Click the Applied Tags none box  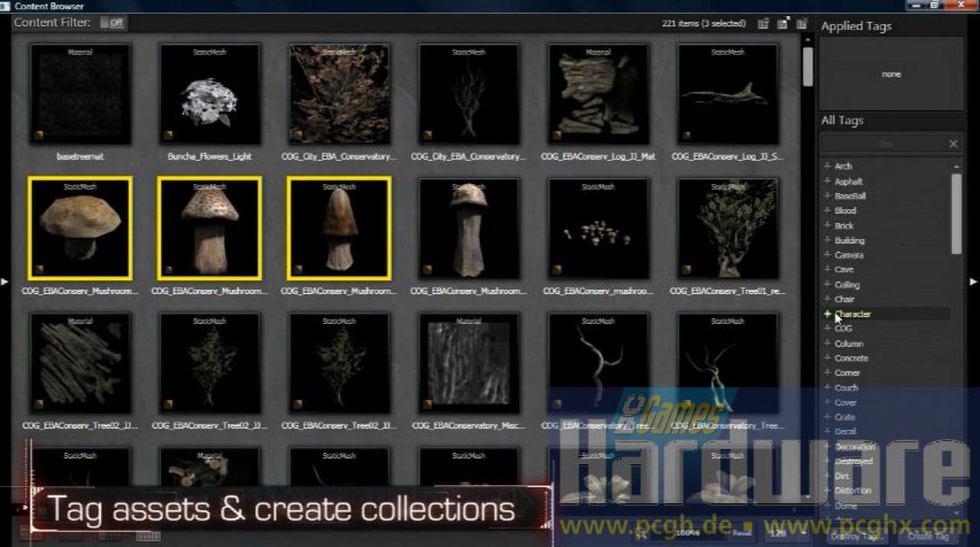[x=891, y=74]
